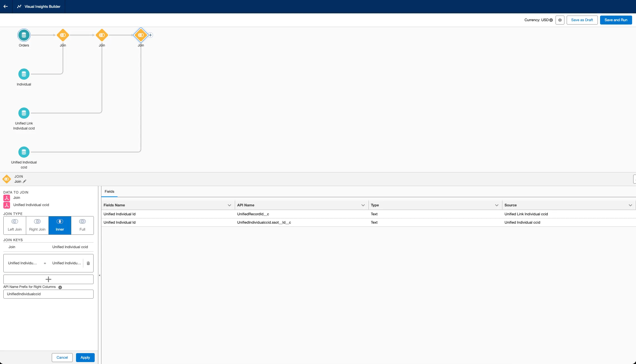Edit the Join name pencil icon
This screenshot has width=636, height=364.
point(25,182)
